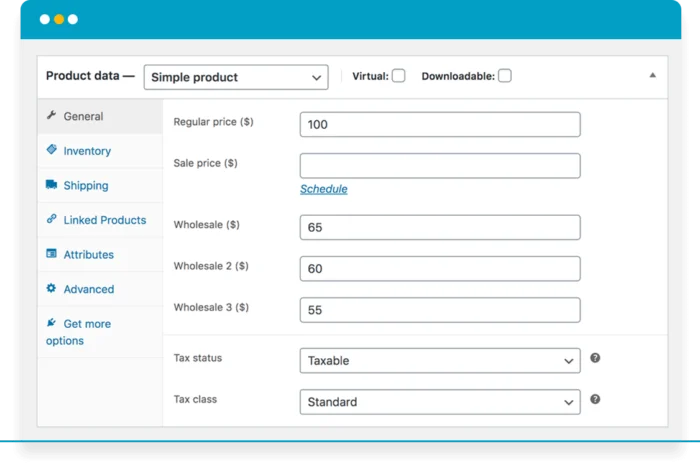Click the Get more options plug icon
Viewport: 700px width, 464px height.
point(51,323)
